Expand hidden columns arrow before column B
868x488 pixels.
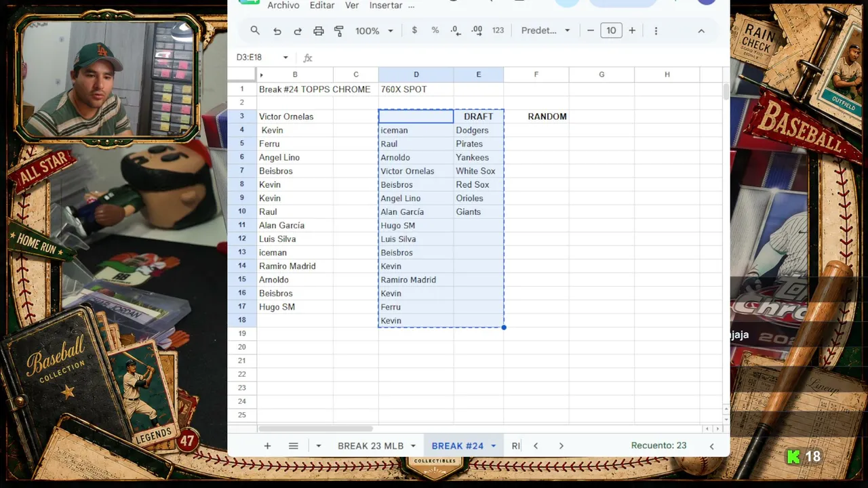coord(261,75)
